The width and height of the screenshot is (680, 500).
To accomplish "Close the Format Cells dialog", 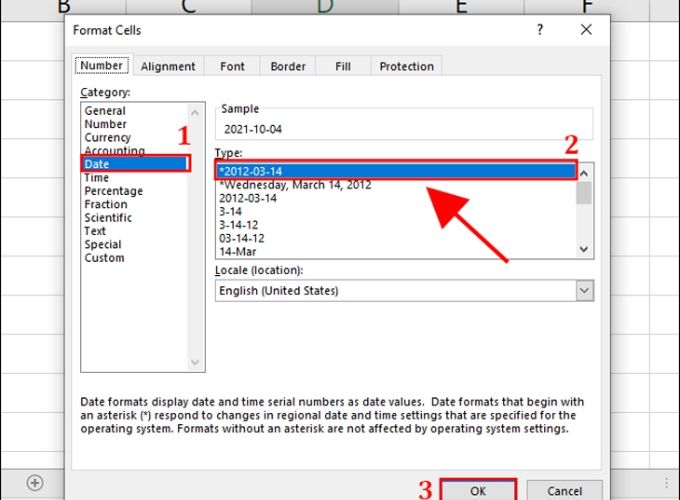I will pos(586,30).
